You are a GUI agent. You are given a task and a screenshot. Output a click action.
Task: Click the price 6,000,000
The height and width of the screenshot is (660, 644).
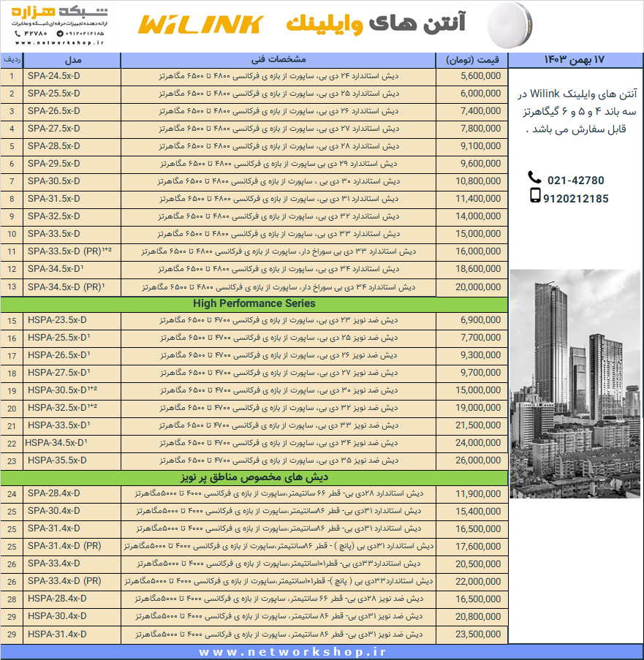481,94
